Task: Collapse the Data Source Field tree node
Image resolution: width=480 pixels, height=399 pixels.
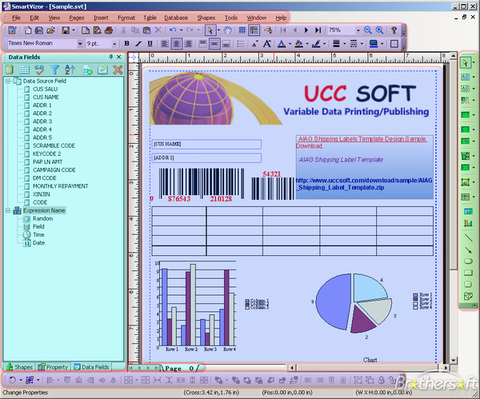Action: click(8, 81)
